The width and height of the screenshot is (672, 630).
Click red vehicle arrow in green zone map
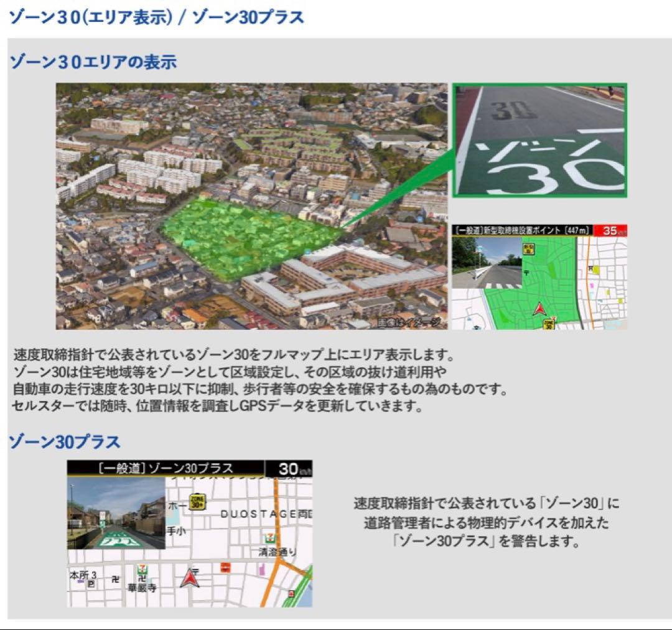pyautogui.click(x=539, y=307)
